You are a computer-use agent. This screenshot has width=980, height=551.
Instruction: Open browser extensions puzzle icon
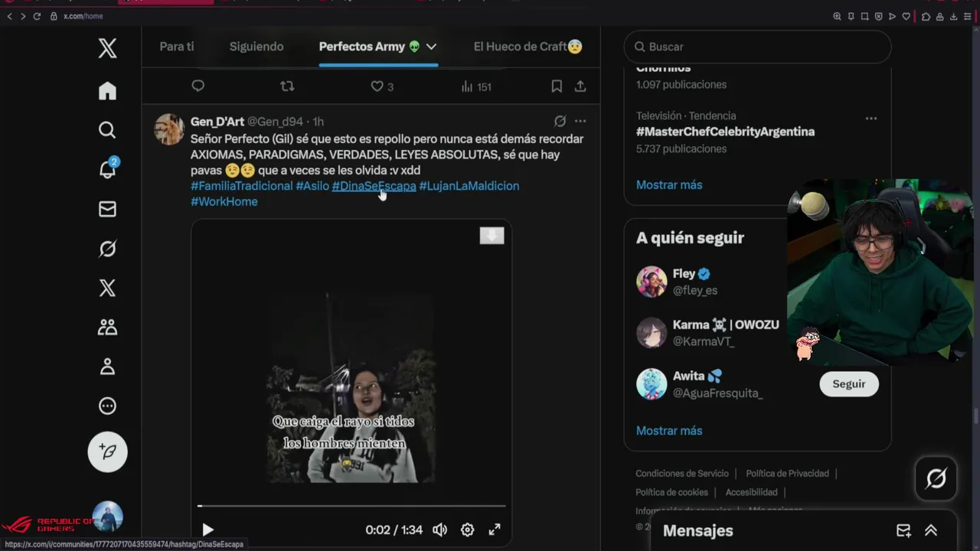pyautogui.click(x=926, y=16)
